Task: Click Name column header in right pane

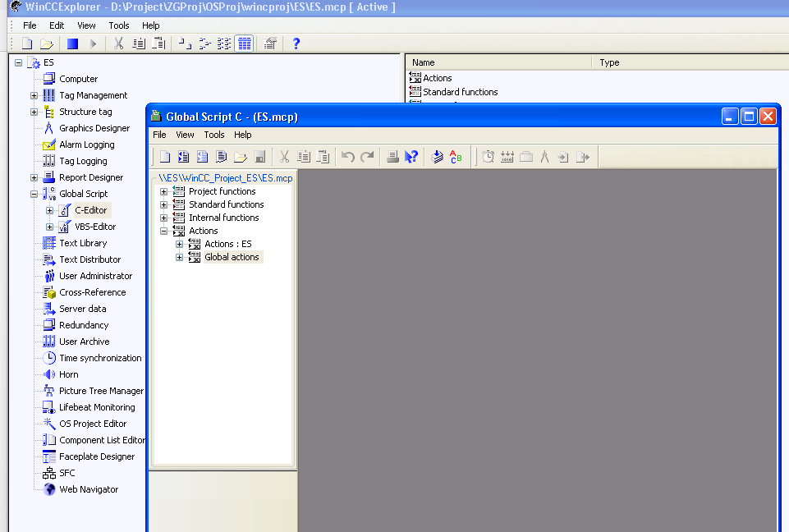Action: [x=498, y=62]
